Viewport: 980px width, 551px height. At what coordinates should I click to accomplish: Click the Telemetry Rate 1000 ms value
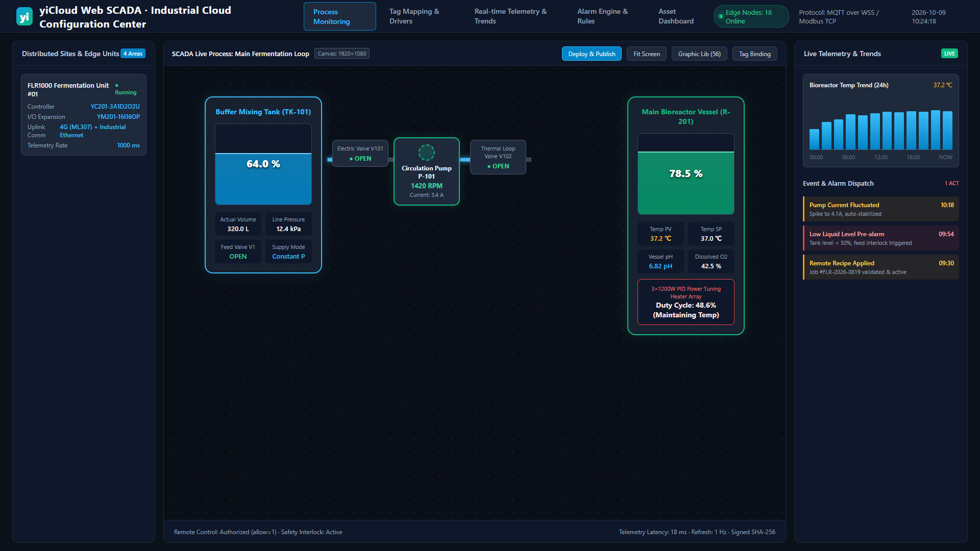[129, 145]
